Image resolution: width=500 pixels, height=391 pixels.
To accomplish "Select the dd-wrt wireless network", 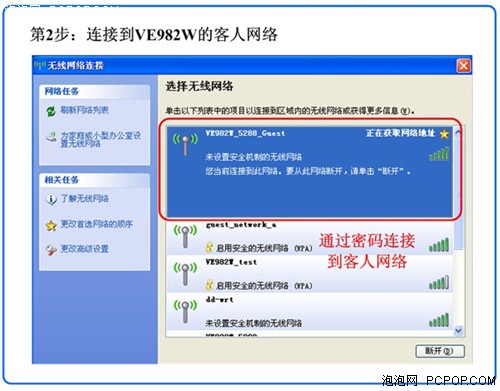I will tap(309, 311).
